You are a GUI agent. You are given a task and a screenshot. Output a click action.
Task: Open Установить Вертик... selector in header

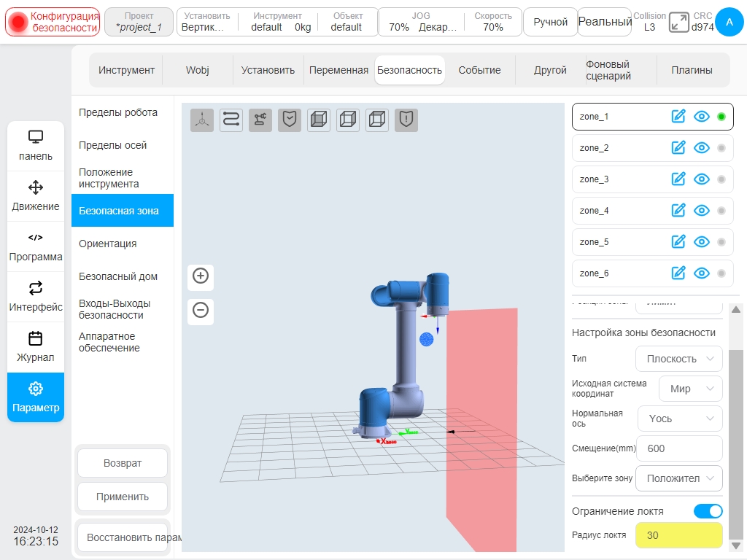(x=206, y=22)
